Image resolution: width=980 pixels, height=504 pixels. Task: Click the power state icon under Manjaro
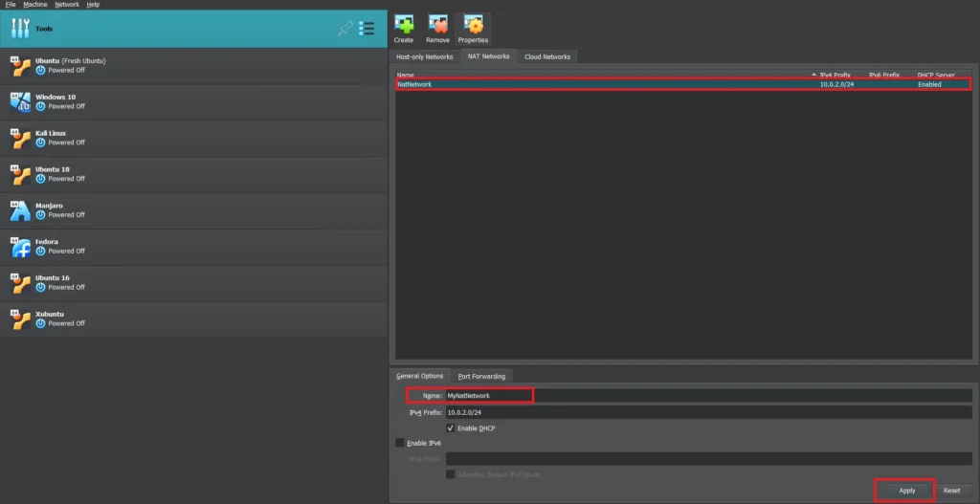[x=40, y=215]
